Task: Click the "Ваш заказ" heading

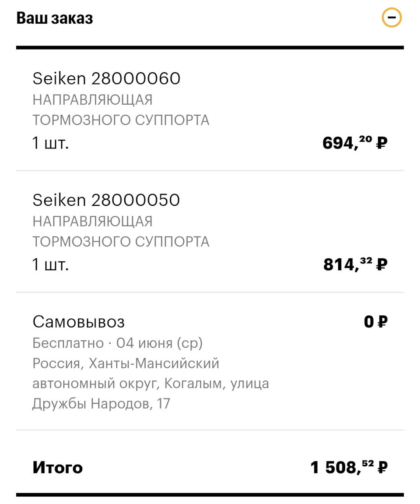Action: pos(55,19)
